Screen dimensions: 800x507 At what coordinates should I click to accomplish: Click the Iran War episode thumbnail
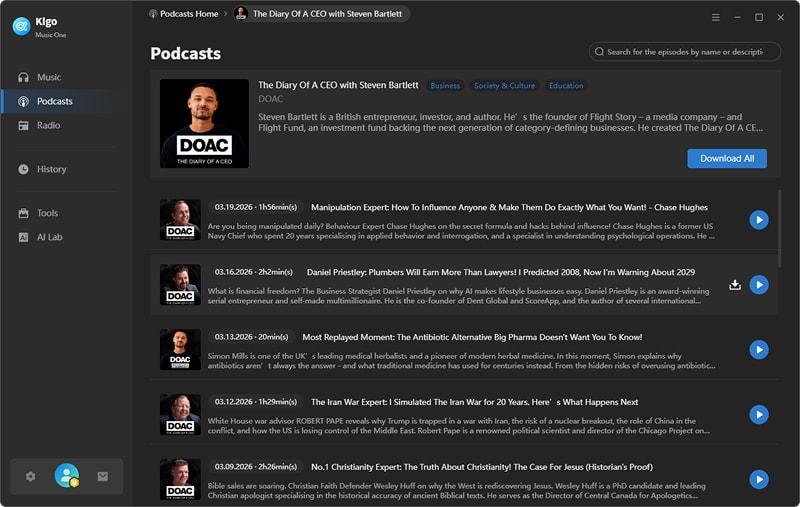coord(180,414)
